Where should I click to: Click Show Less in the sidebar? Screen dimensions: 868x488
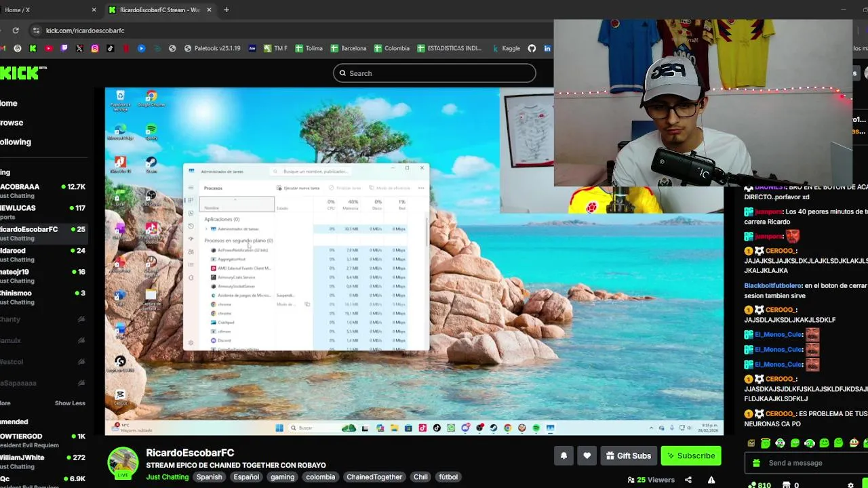(70, 403)
